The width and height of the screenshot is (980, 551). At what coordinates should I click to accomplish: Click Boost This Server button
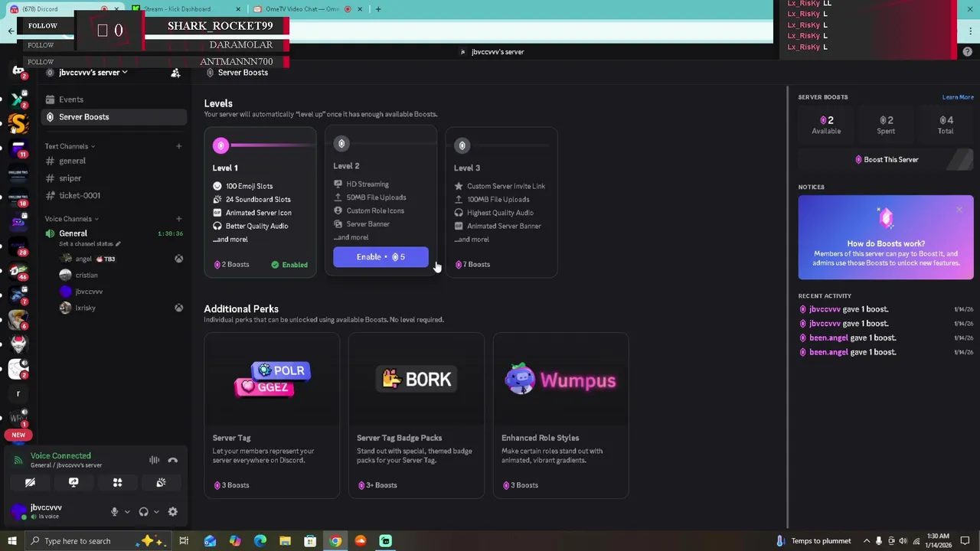coord(886,160)
